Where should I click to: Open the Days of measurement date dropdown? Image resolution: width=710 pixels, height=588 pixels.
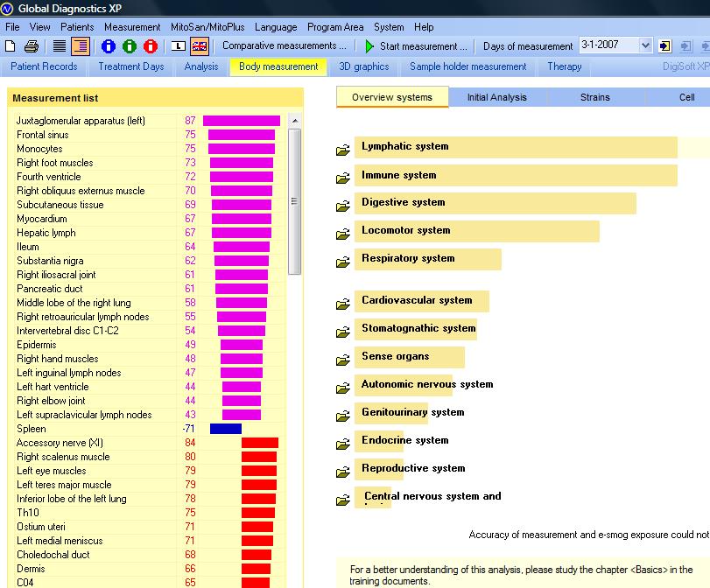pos(646,45)
